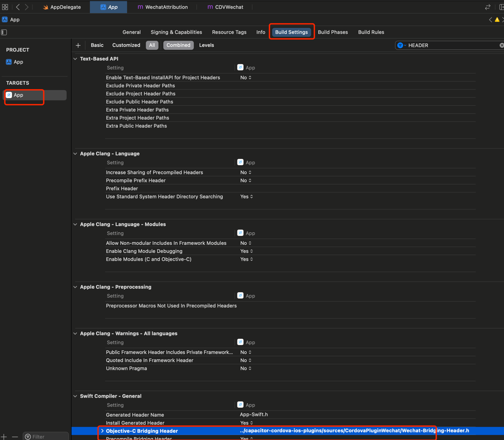Click App column header in Text-Based API
The height and width of the screenshot is (440, 504).
246,68
